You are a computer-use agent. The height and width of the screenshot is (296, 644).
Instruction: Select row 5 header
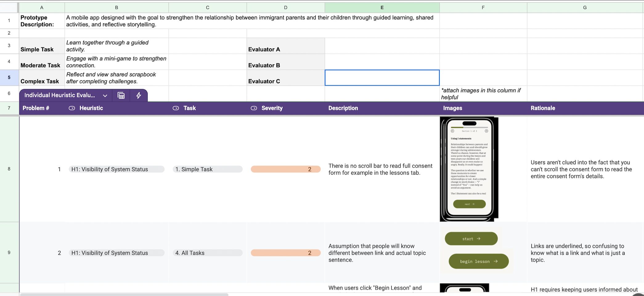9,78
